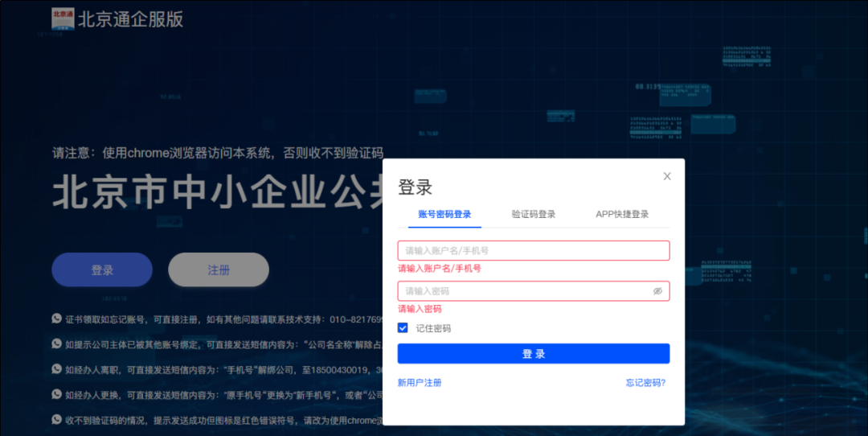
Task: Click the 北京通企服版 title text
Action: pyautogui.click(x=131, y=19)
